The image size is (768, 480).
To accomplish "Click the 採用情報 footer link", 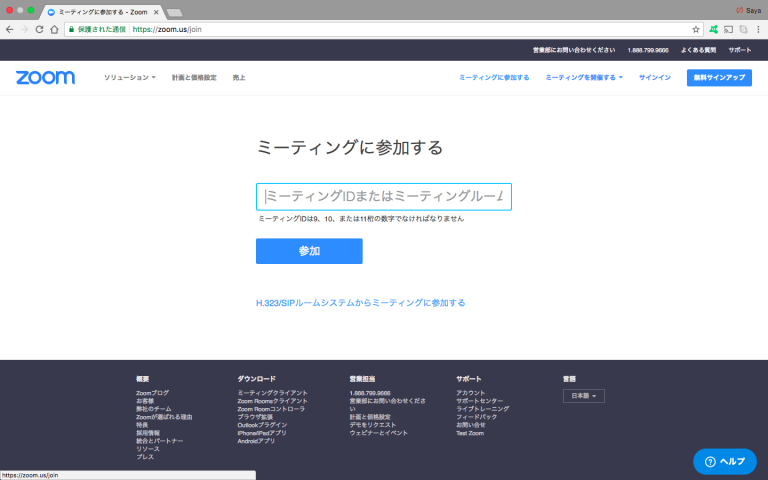I will [148, 433].
